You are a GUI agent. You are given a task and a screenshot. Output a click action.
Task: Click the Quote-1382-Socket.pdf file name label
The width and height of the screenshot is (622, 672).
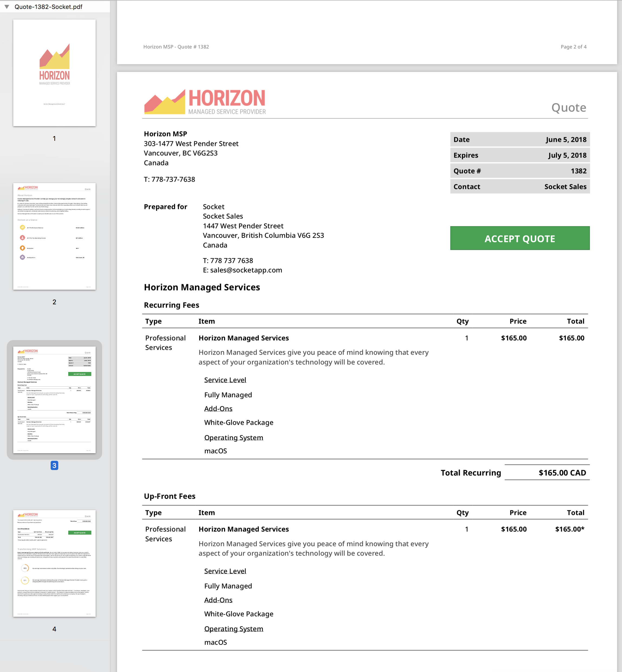click(x=48, y=7)
